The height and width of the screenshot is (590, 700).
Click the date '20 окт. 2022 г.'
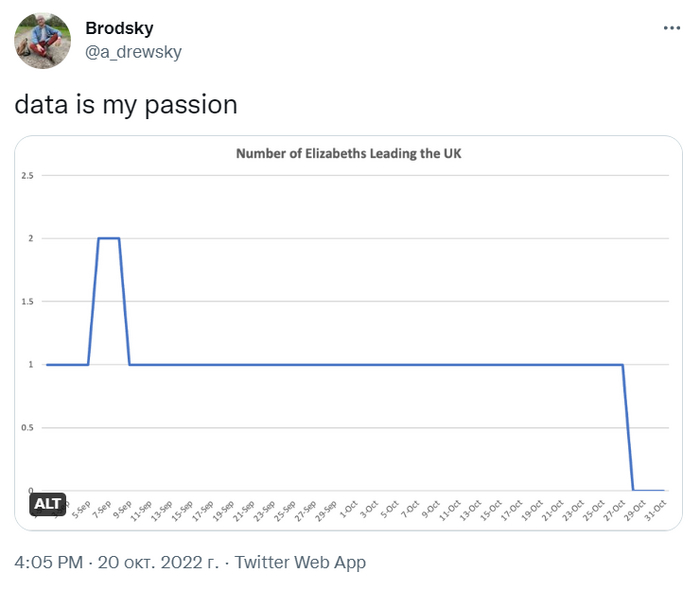coord(158,562)
